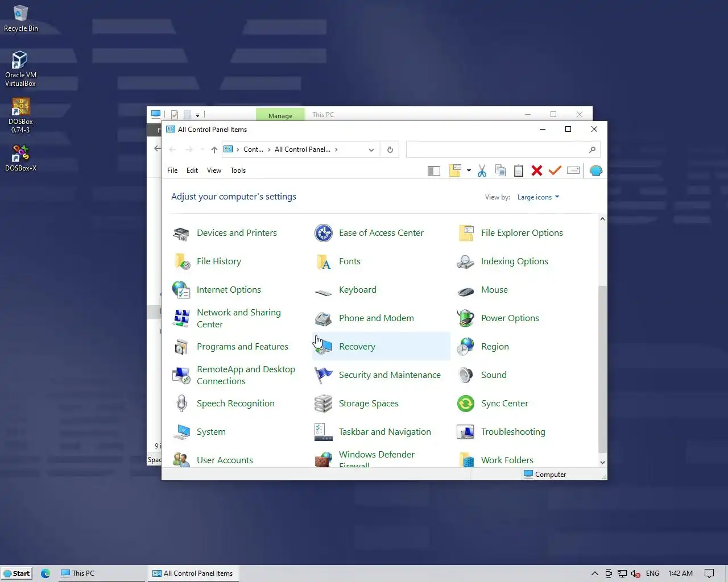Open the Fonts item
Image resolution: width=728 pixels, height=582 pixels.
click(338, 261)
